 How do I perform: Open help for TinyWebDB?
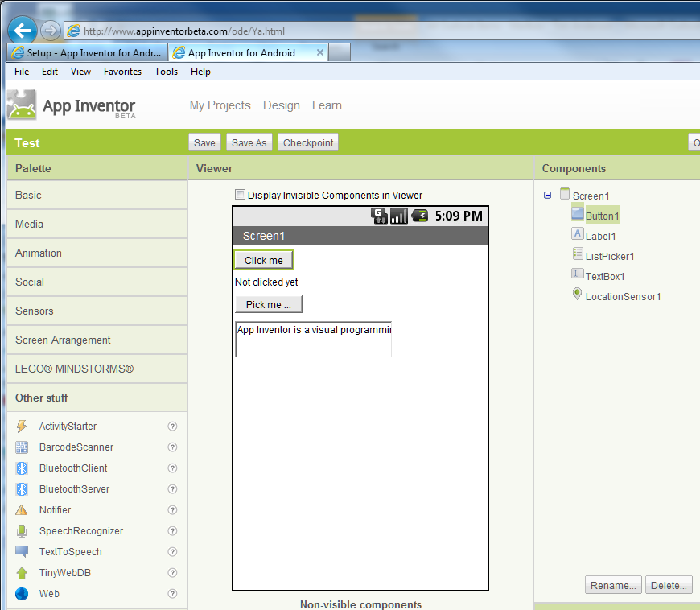[172, 572]
